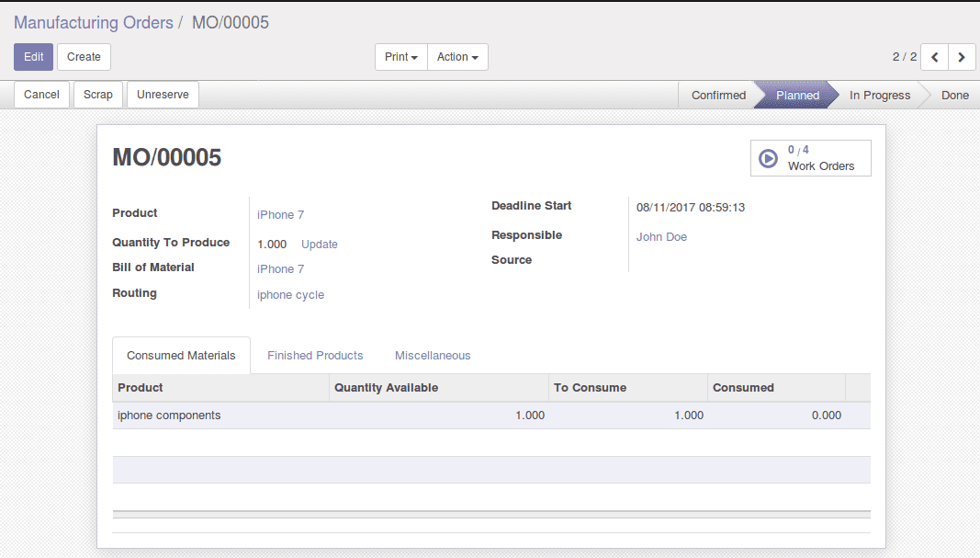The height and width of the screenshot is (558, 980).
Task: Open the iPhone 7 Bill of Material link
Action: click(x=281, y=269)
